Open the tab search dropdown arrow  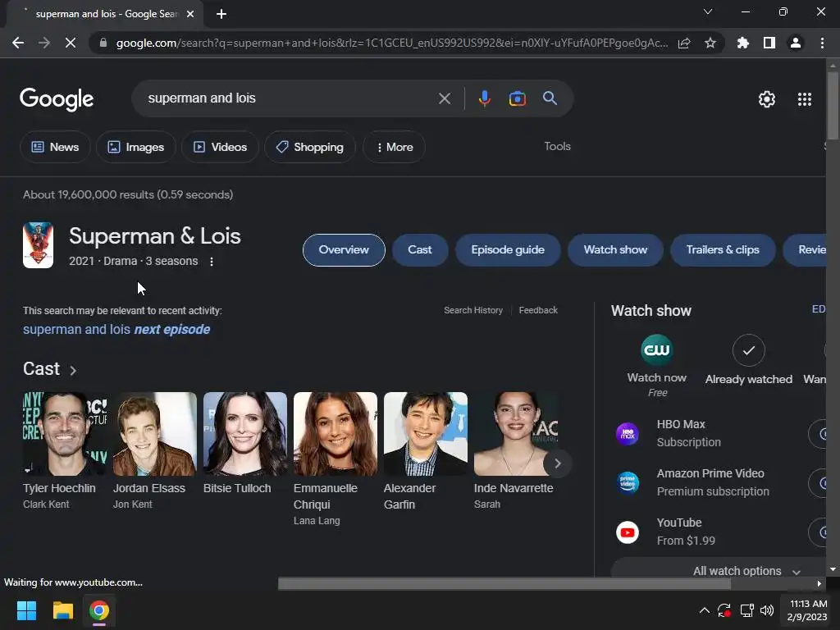708,11
